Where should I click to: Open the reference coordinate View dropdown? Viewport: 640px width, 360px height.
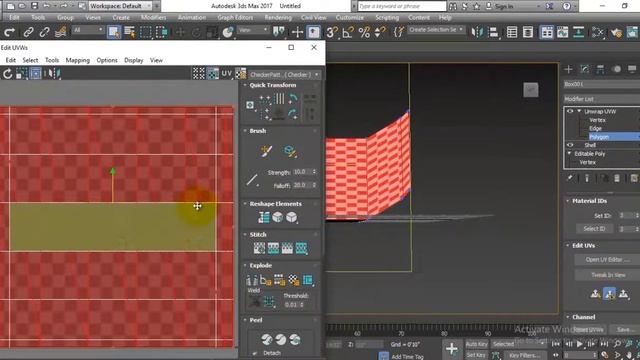[253, 30]
